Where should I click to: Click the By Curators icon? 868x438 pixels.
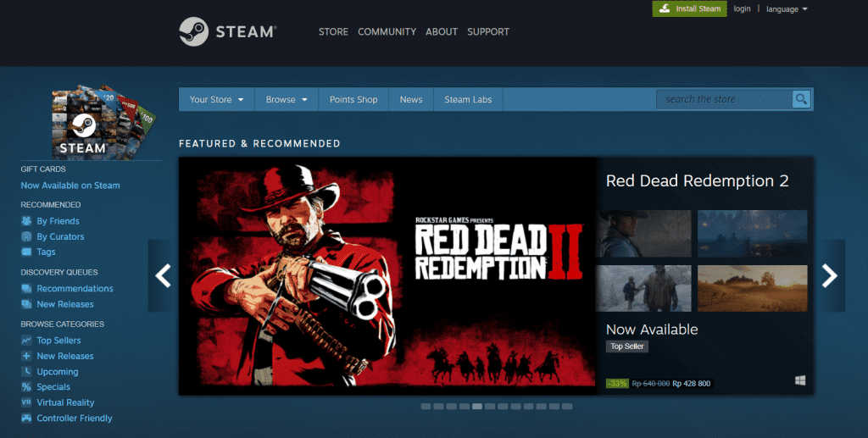coord(26,236)
